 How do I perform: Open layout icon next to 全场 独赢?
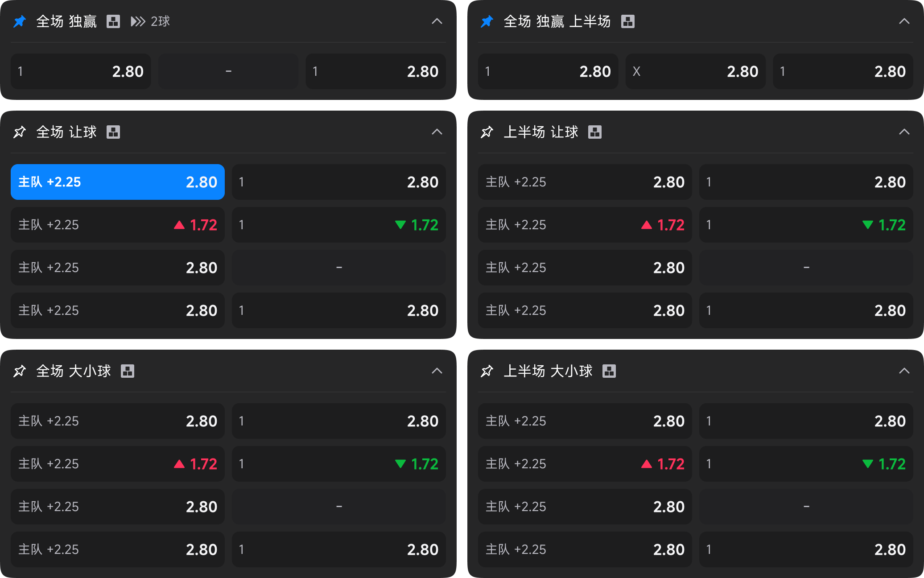click(x=113, y=21)
